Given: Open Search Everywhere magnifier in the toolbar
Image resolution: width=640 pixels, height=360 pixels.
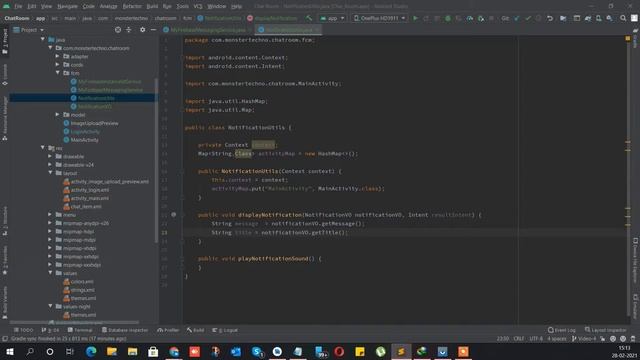Looking at the screenshot, I should [623, 18].
